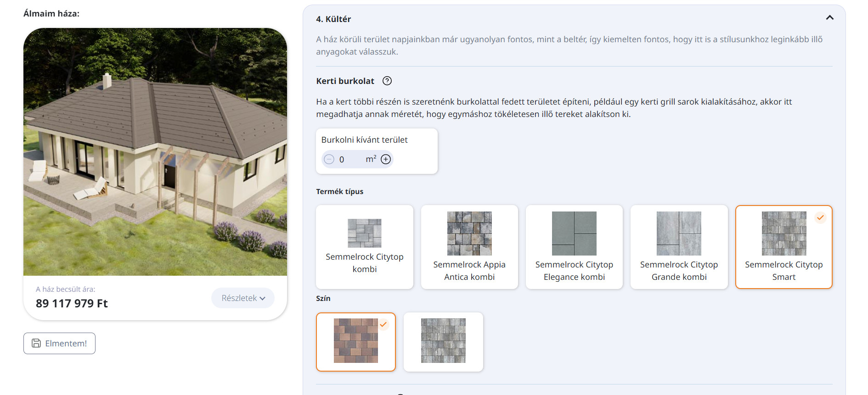Collapse the 4. Kültér section chevron
Screen dimensions: 868x395
click(829, 18)
